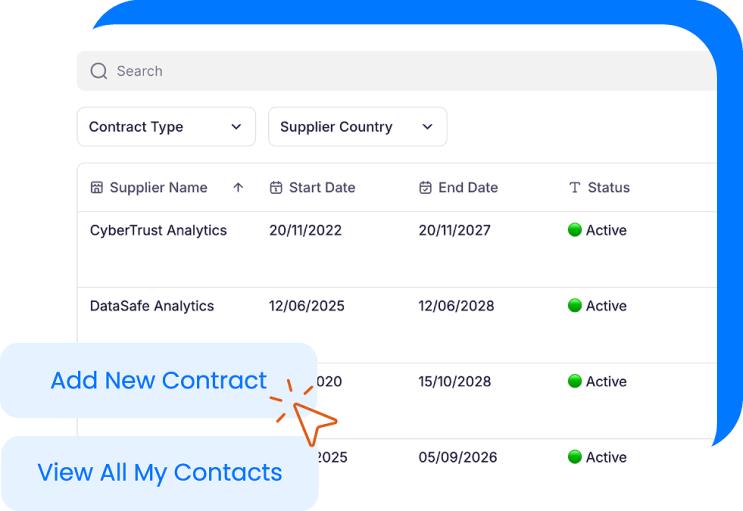Image resolution: width=743 pixels, height=511 pixels.
Task: Click the sort arrow beside Supplier Name
Action: pyautogui.click(x=238, y=187)
